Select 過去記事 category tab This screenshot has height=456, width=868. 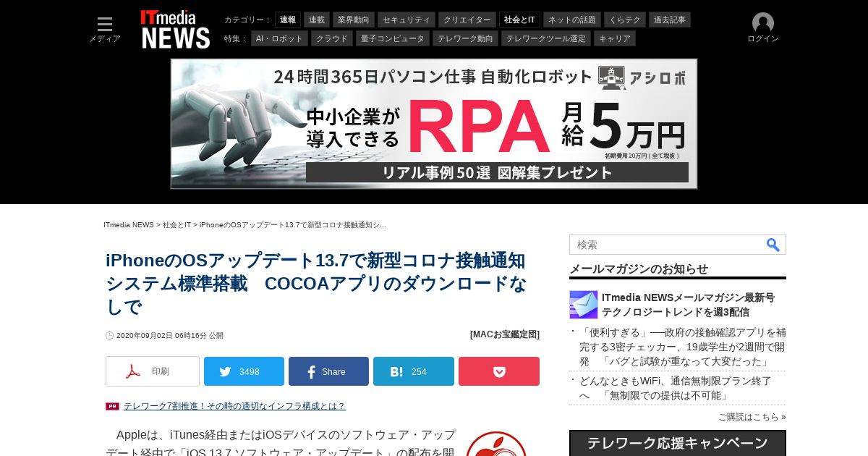point(670,20)
